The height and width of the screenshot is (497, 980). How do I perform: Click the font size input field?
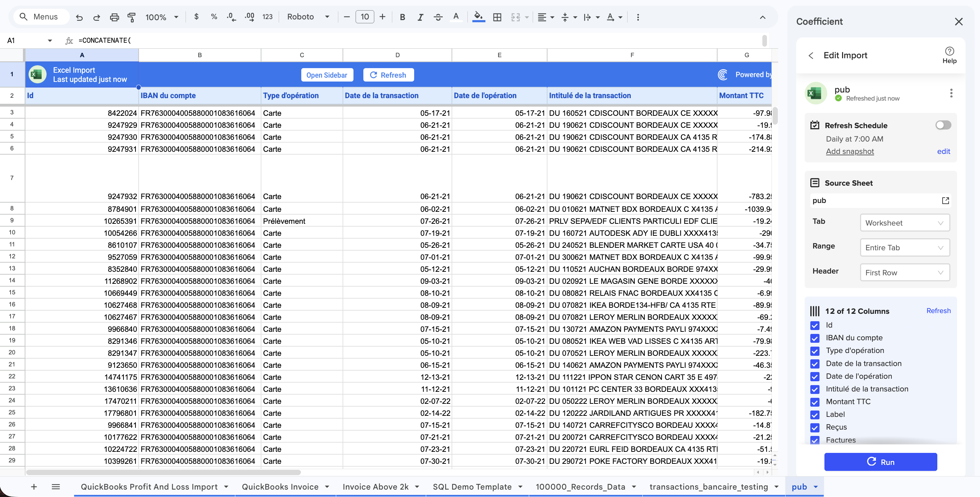364,17
